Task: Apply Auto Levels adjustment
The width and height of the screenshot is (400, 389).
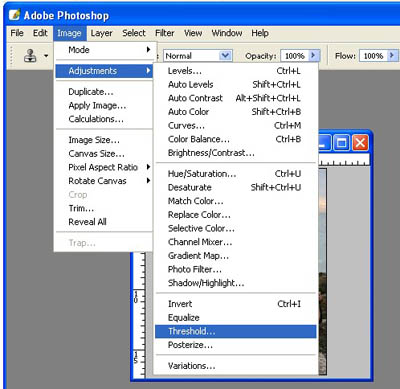Action: click(x=236, y=85)
